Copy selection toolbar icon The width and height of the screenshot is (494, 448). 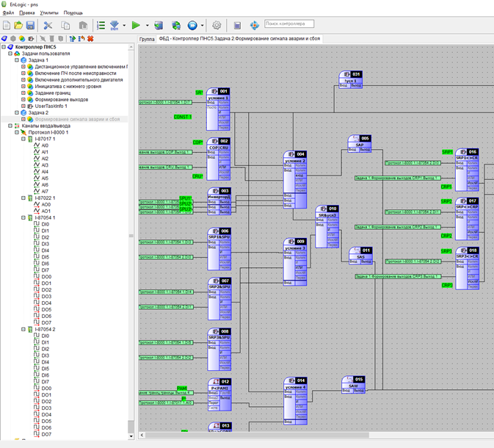65,25
